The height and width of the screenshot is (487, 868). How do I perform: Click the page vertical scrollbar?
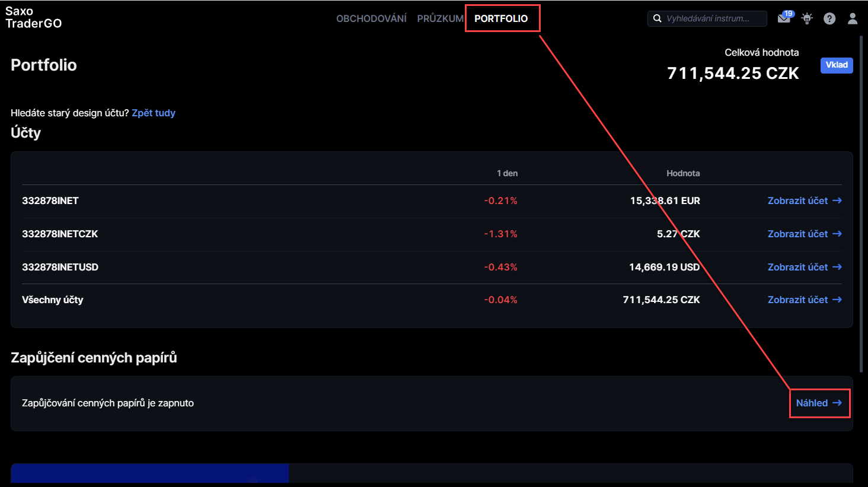tap(861, 202)
